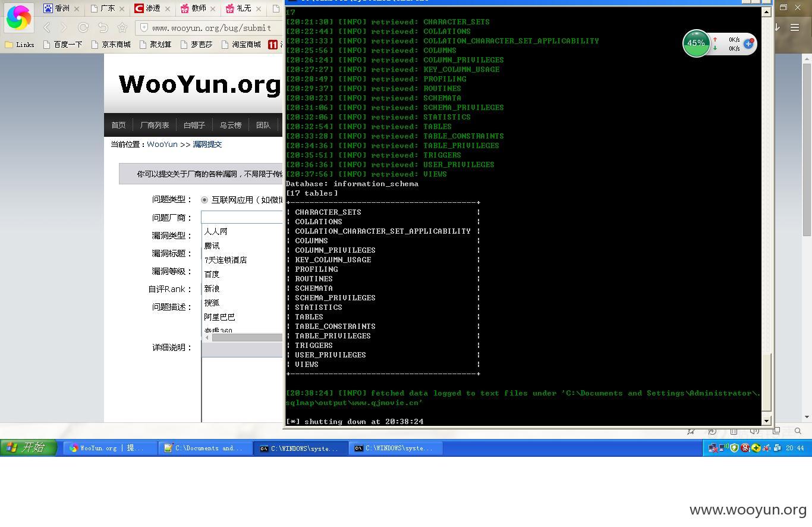Open 乌云榜 in the WooYun navigation

coord(231,125)
